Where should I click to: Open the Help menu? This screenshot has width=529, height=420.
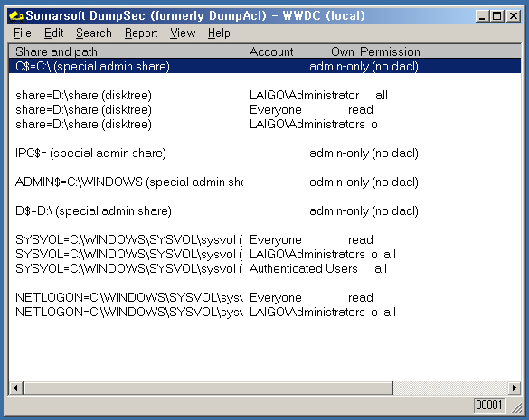(219, 33)
